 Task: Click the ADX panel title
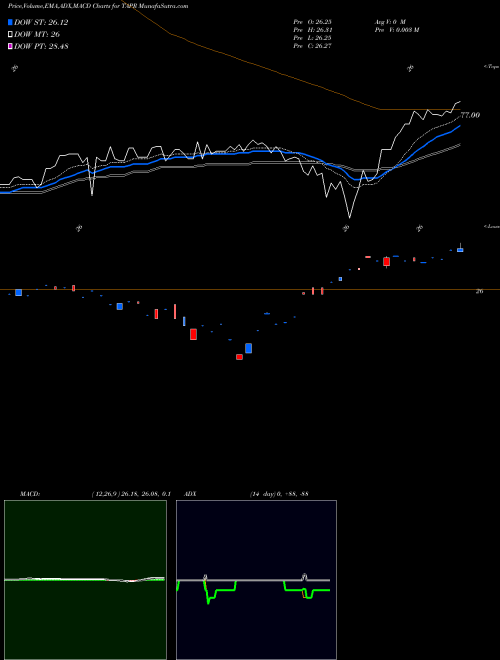pos(190,494)
